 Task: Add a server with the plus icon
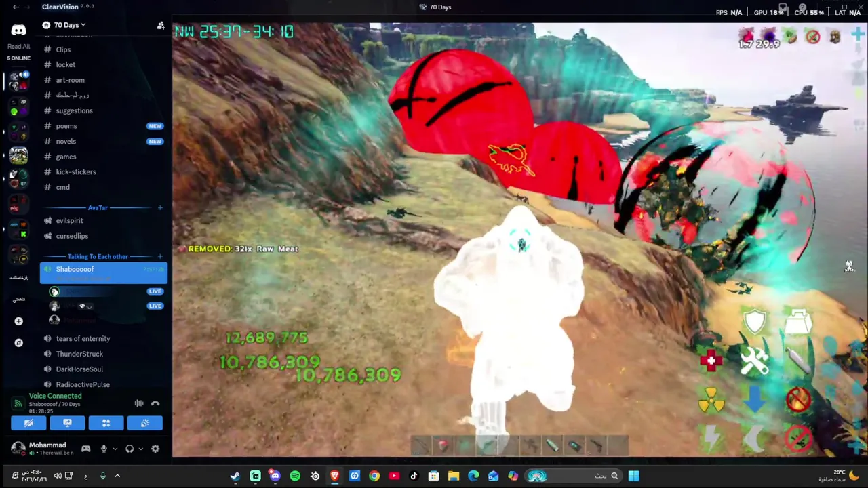(x=18, y=321)
